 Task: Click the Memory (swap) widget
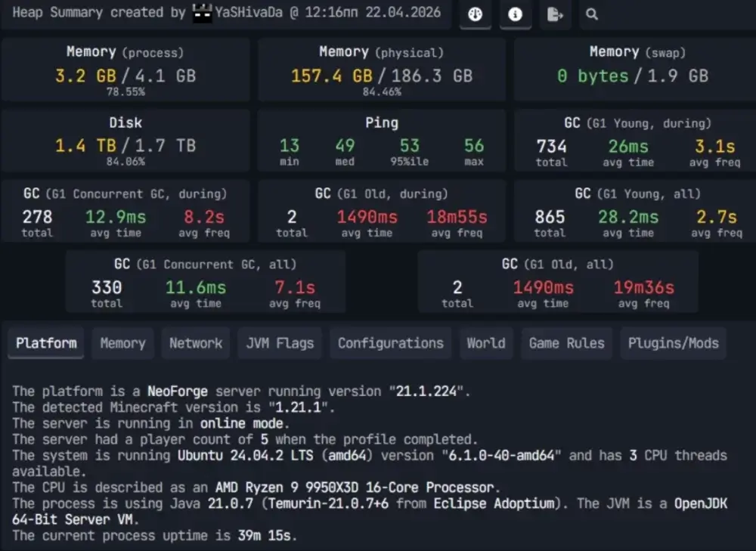pyautogui.click(x=635, y=70)
